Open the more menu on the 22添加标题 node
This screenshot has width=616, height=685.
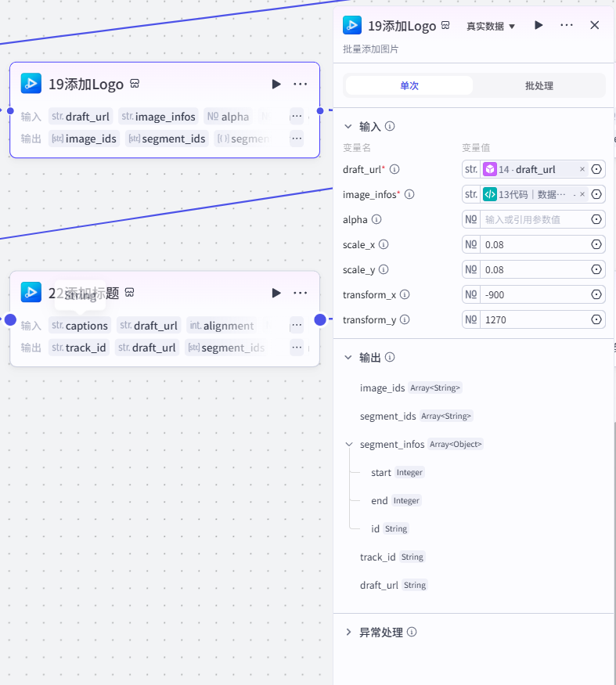tap(300, 293)
